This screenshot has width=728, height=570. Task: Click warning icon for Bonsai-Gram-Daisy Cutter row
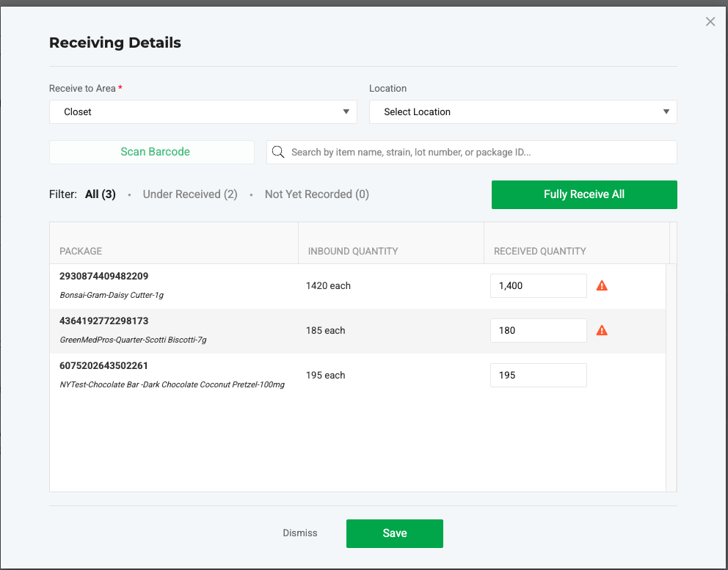(x=602, y=285)
